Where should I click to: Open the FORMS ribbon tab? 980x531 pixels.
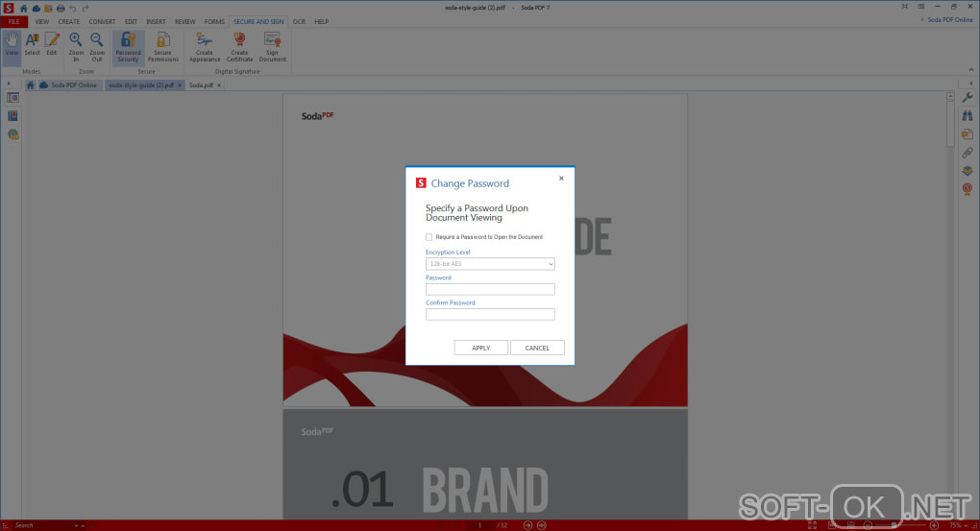[x=214, y=22]
